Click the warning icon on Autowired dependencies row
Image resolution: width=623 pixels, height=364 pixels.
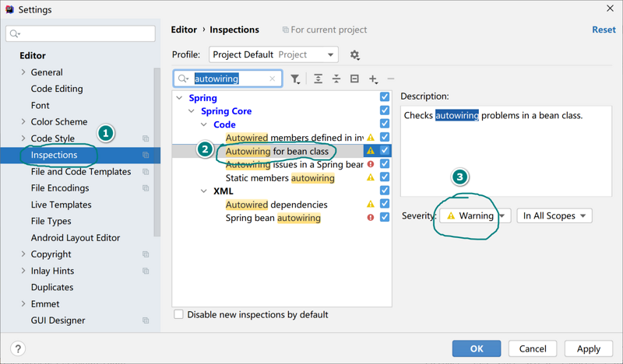point(371,204)
